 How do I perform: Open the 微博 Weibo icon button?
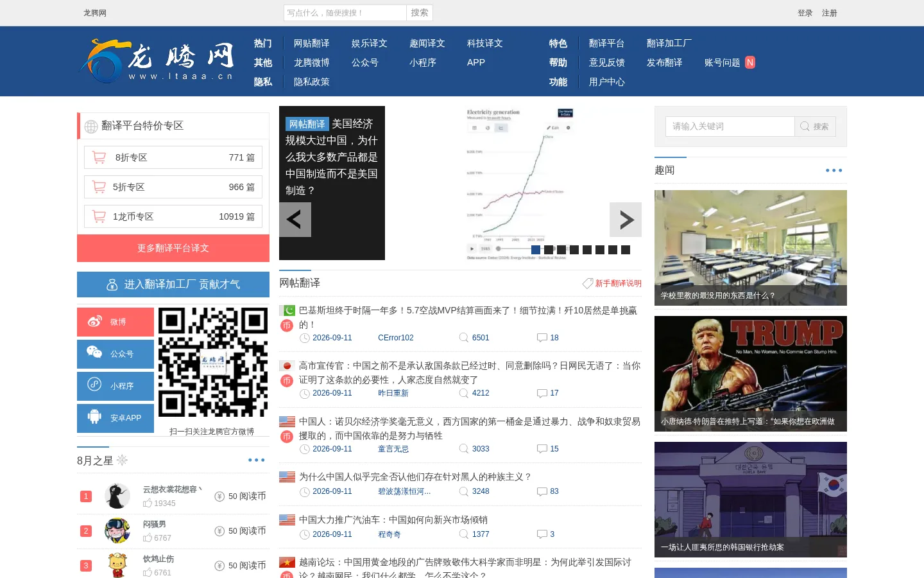[x=116, y=322]
